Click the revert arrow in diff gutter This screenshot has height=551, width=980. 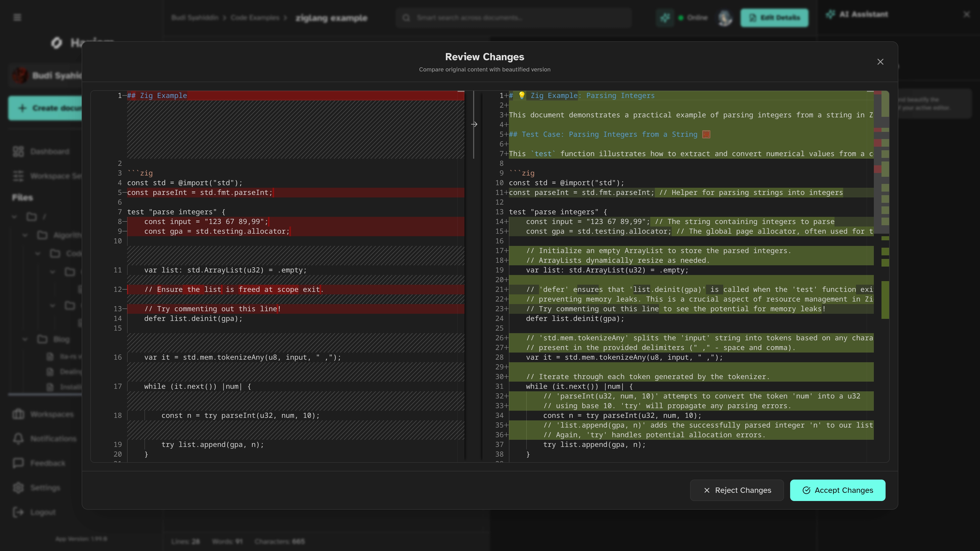(x=474, y=124)
